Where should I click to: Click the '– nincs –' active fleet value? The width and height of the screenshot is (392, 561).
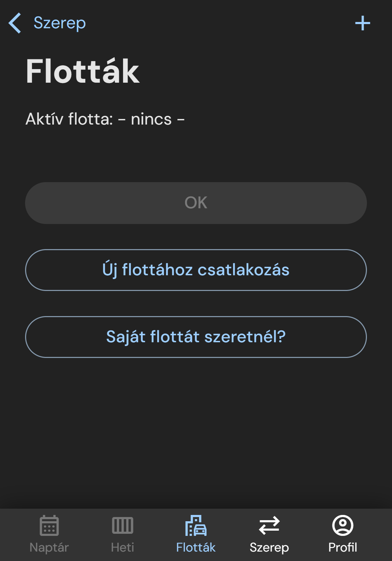coord(151,119)
